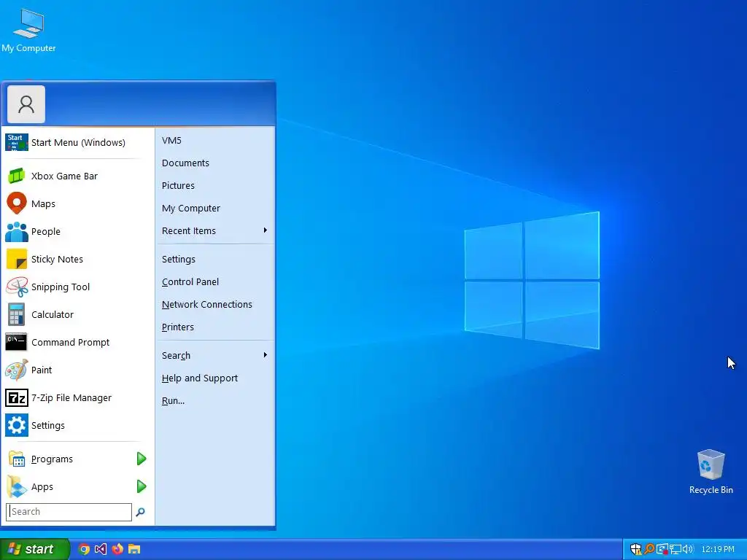Click the Windows Security shield tray icon

coord(635,549)
